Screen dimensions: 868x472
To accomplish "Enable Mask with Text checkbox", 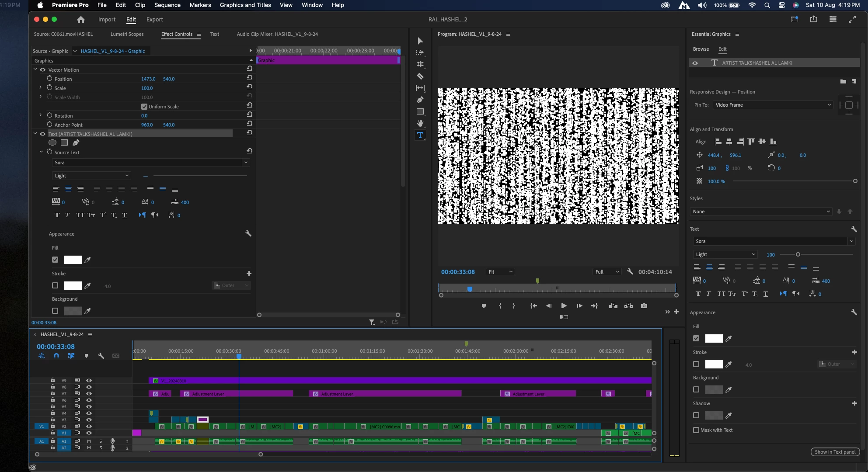I will coord(696,430).
